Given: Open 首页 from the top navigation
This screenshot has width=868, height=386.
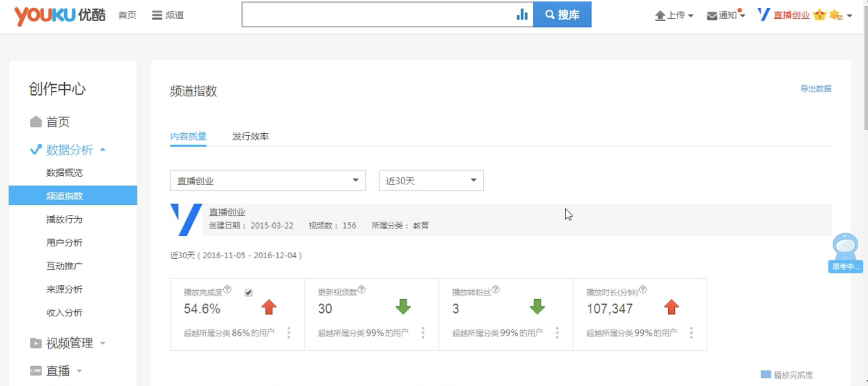Looking at the screenshot, I should (127, 15).
